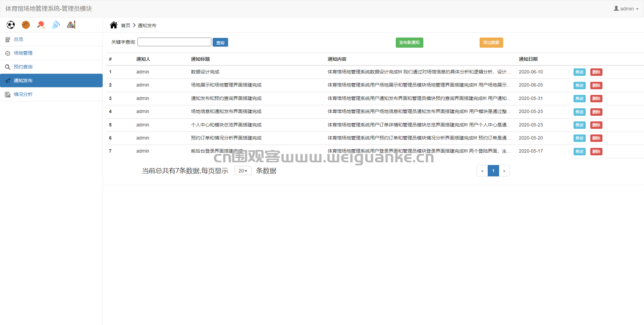Screen dimensions: 644x325
Task: Click the badminton shuttlecock icon
Action: pyautogui.click(x=56, y=25)
